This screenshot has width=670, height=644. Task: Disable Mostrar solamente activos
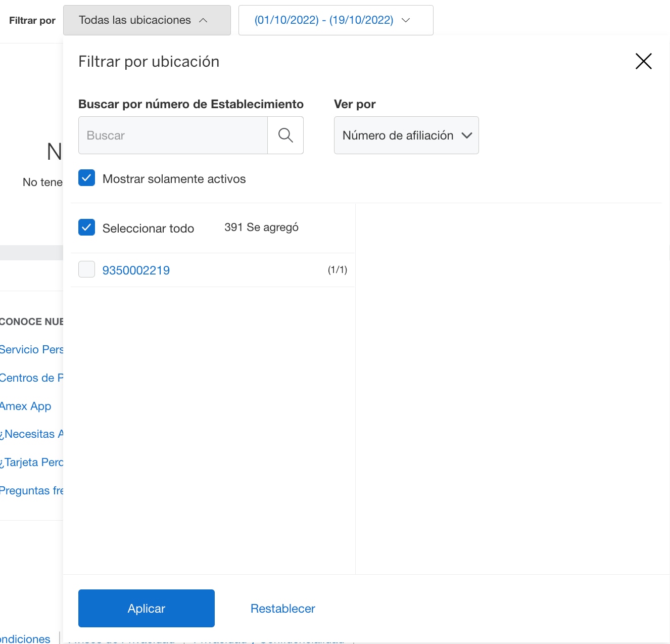(x=86, y=178)
